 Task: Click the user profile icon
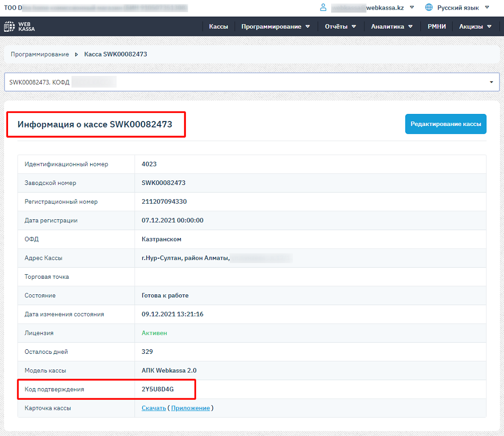(x=323, y=8)
